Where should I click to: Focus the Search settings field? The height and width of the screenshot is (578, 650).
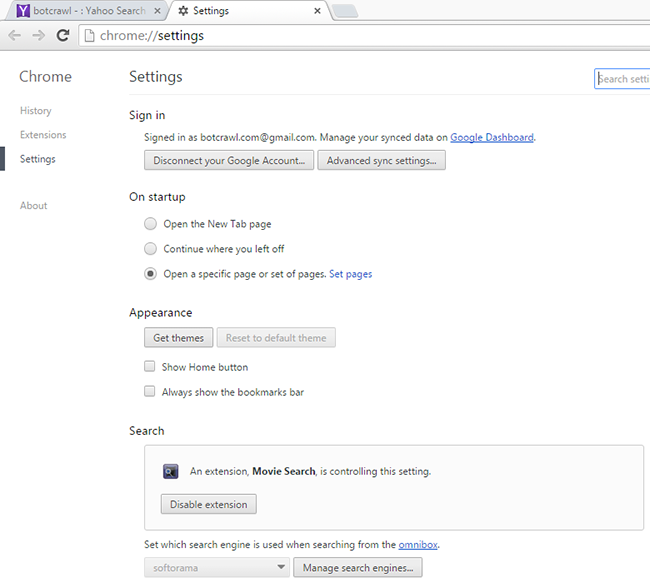[622, 79]
